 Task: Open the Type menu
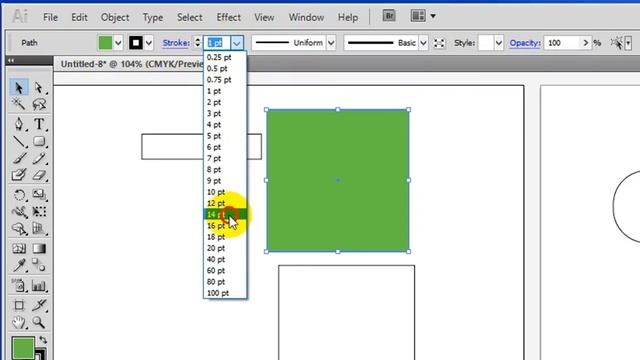(x=153, y=17)
